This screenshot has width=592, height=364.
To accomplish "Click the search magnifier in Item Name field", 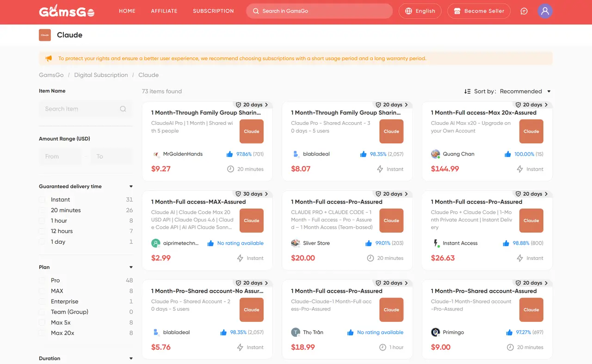I will click(123, 109).
